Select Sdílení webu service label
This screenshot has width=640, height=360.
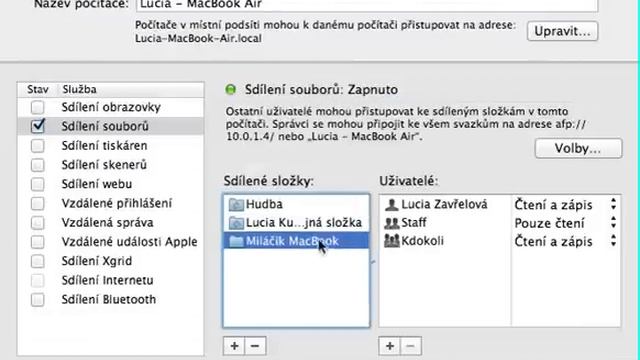97,184
